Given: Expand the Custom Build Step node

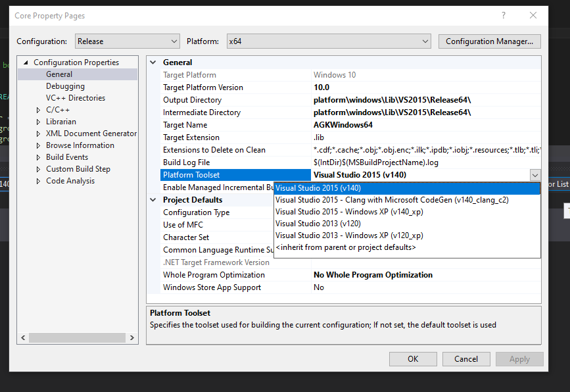Looking at the screenshot, I should [x=38, y=169].
